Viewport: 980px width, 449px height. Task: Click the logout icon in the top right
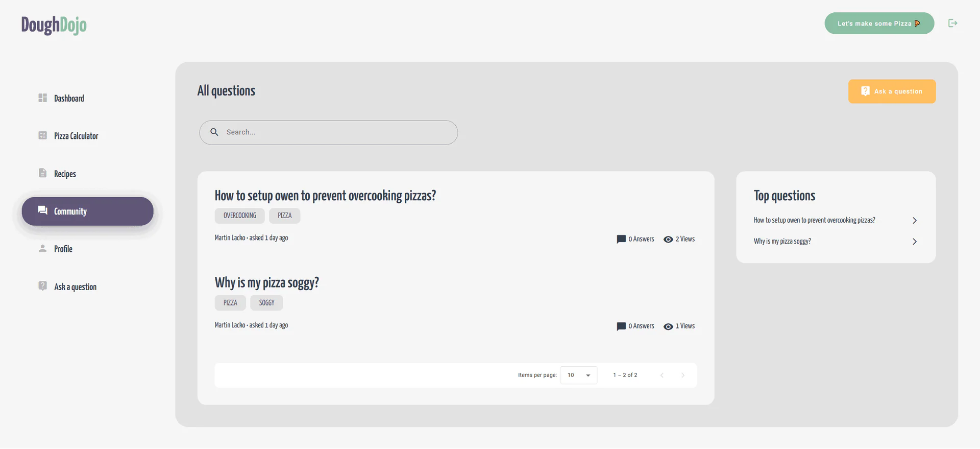952,23
